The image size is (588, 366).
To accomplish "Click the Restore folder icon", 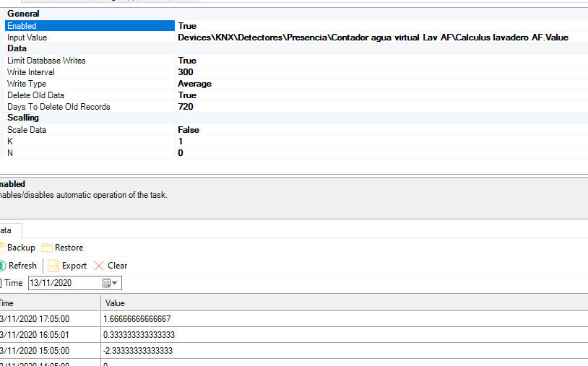I will [x=47, y=248].
